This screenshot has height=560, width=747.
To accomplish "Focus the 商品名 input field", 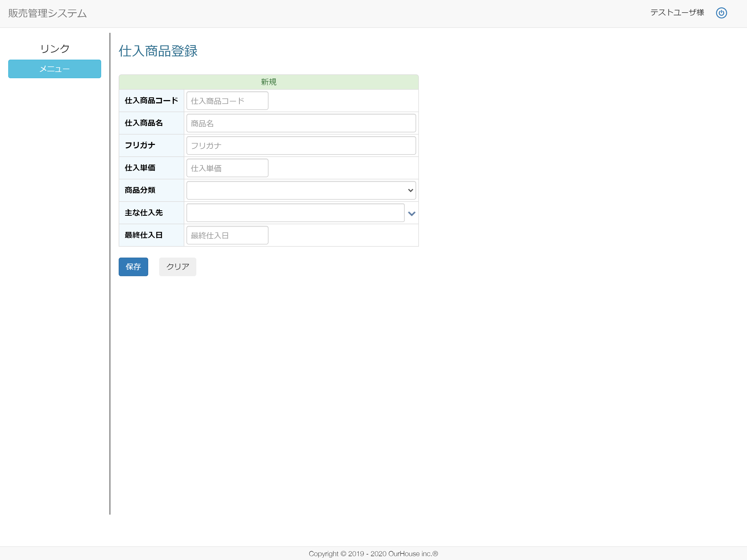I will pos(300,123).
